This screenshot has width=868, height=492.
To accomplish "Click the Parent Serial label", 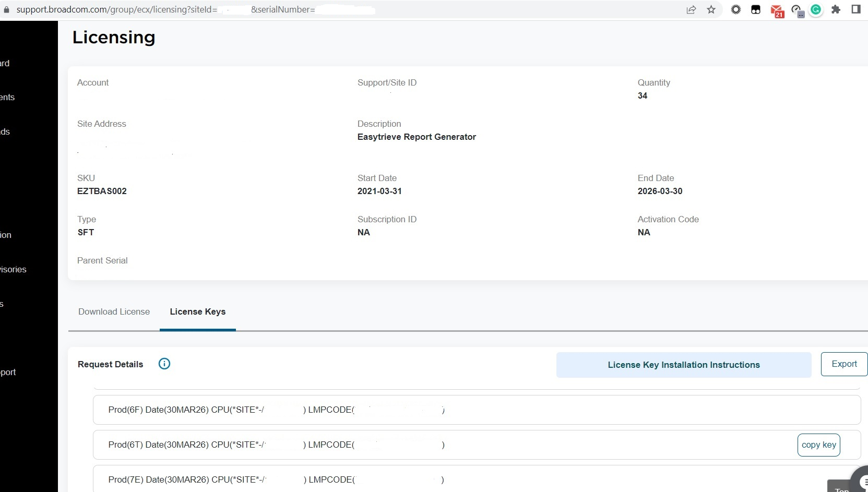I will (102, 260).
